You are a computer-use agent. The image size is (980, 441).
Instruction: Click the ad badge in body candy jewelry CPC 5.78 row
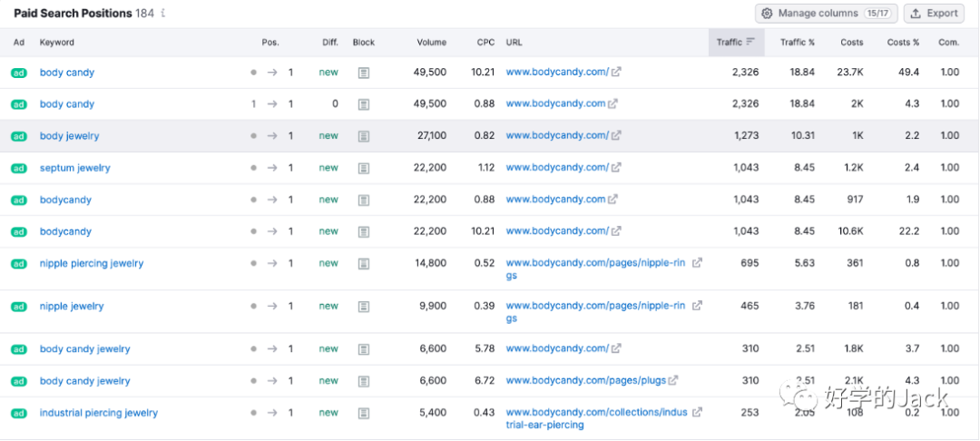pyautogui.click(x=19, y=349)
